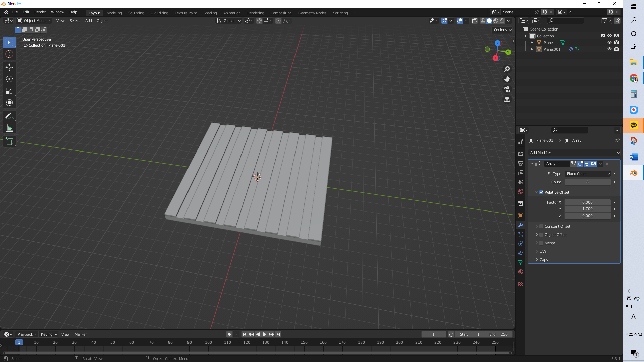Enable the Merge checkbox
The image size is (644, 362).
[x=541, y=243]
